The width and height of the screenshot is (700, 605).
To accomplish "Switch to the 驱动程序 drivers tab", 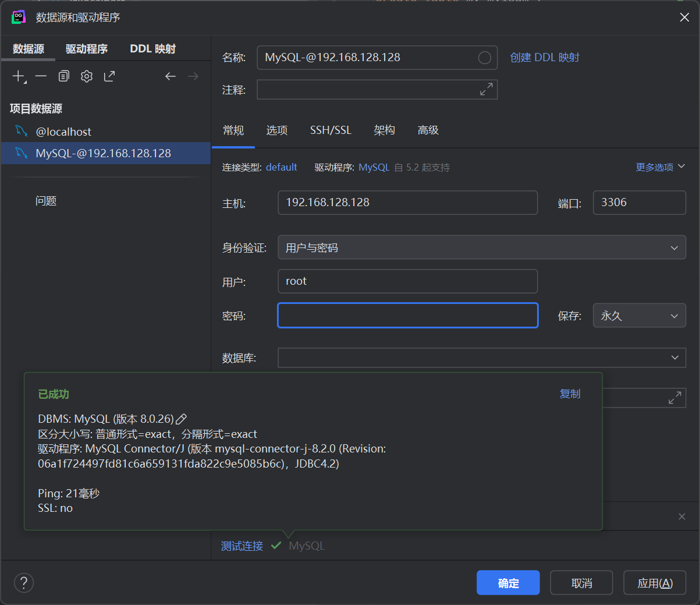I will pyautogui.click(x=87, y=49).
